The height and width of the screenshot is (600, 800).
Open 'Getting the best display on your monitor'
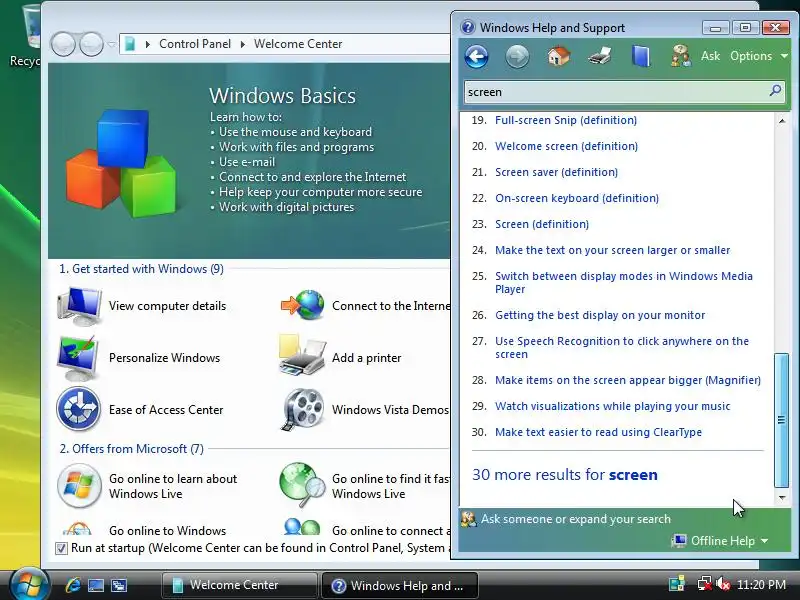600,315
